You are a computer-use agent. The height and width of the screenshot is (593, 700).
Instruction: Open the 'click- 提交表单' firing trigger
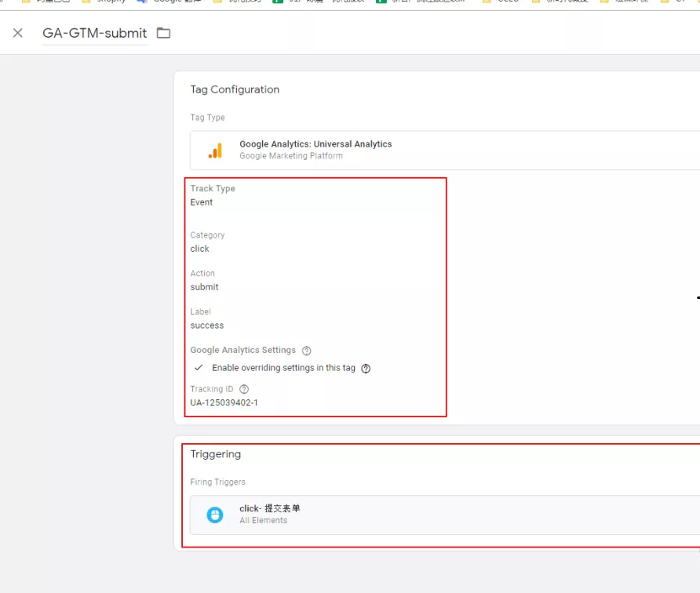(270, 508)
